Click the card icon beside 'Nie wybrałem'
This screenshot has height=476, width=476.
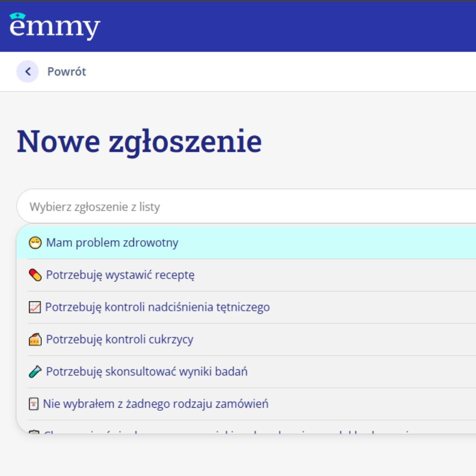(34, 404)
